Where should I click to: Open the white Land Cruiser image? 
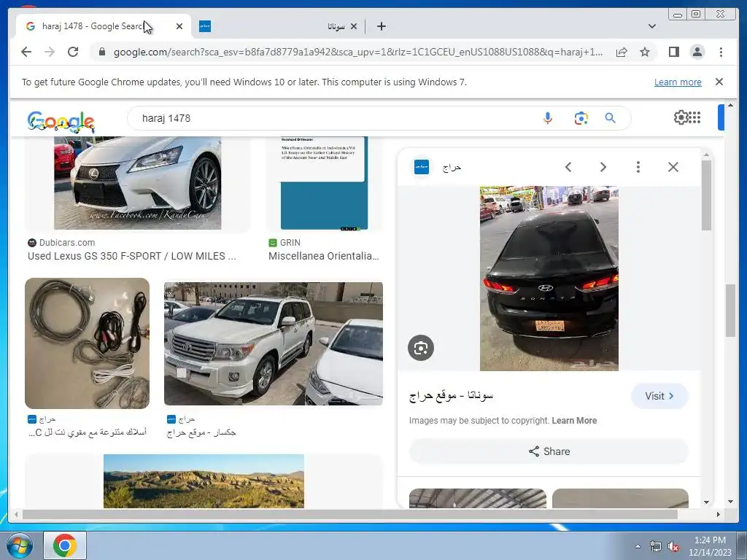(x=274, y=344)
